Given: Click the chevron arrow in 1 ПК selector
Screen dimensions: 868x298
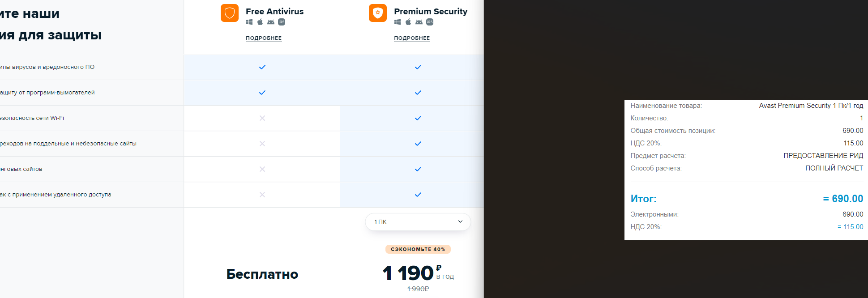Looking at the screenshot, I should tap(460, 221).
